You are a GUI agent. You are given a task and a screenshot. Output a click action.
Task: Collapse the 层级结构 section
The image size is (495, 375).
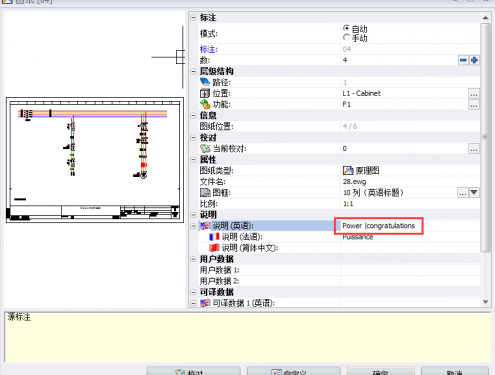tap(193, 71)
